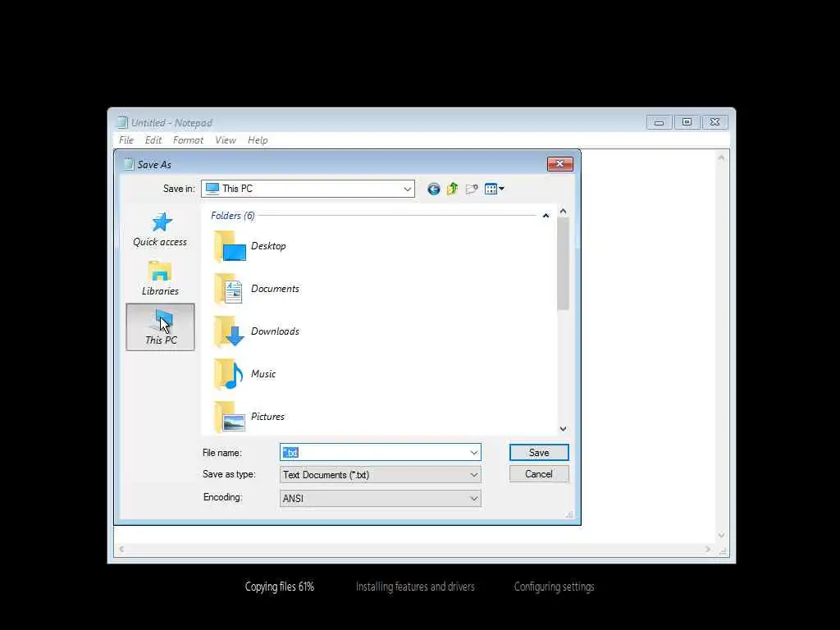Minimize the Notepad window
Image resolution: width=840 pixels, height=630 pixels.
click(659, 122)
